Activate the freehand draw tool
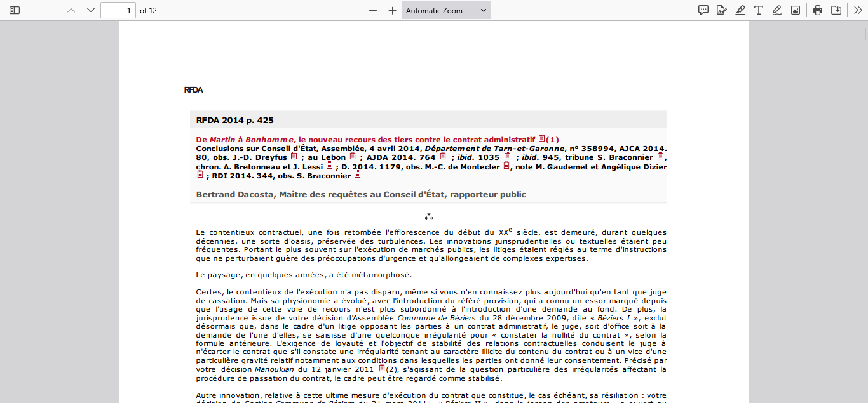This screenshot has width=868, height=403. [777, 10]
